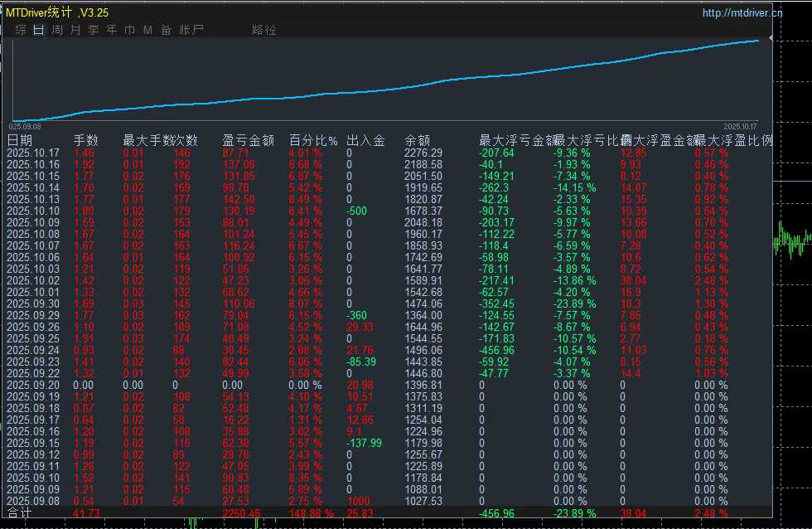The height and width of the screenshot is (529, 812).
Task: Click the small diamond marker beside chart
Action: pos(771,38)
